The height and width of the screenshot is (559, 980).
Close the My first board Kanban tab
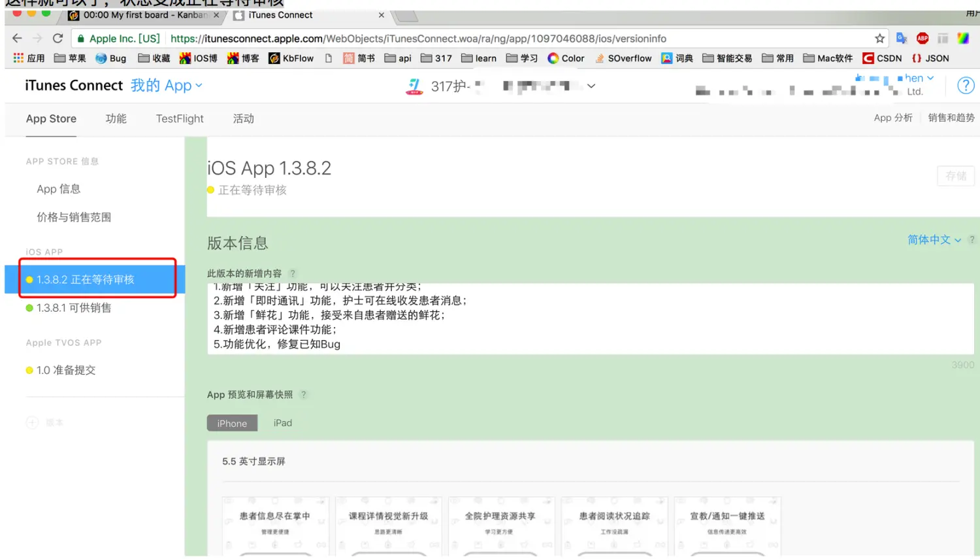[x=216, y=15]
